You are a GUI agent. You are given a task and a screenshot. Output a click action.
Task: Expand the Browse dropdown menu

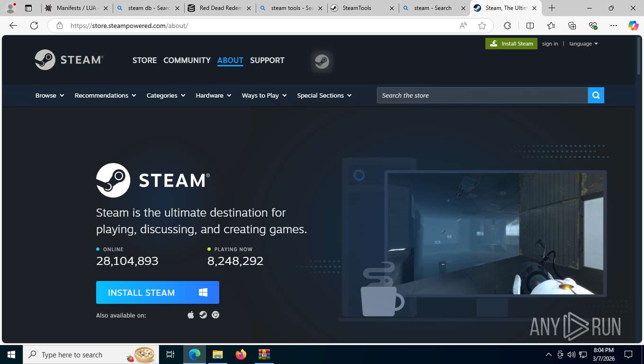coord(50,95)
